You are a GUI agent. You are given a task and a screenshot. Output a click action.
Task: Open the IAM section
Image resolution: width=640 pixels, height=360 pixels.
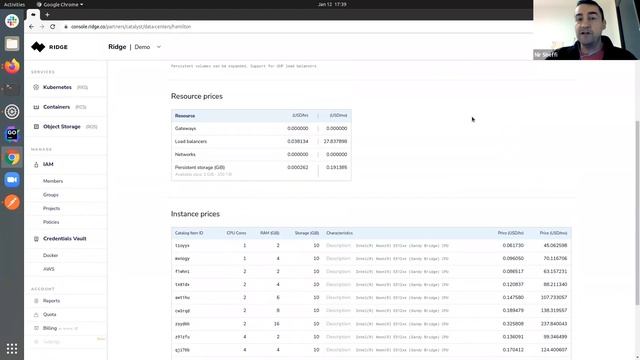[48, 164]
